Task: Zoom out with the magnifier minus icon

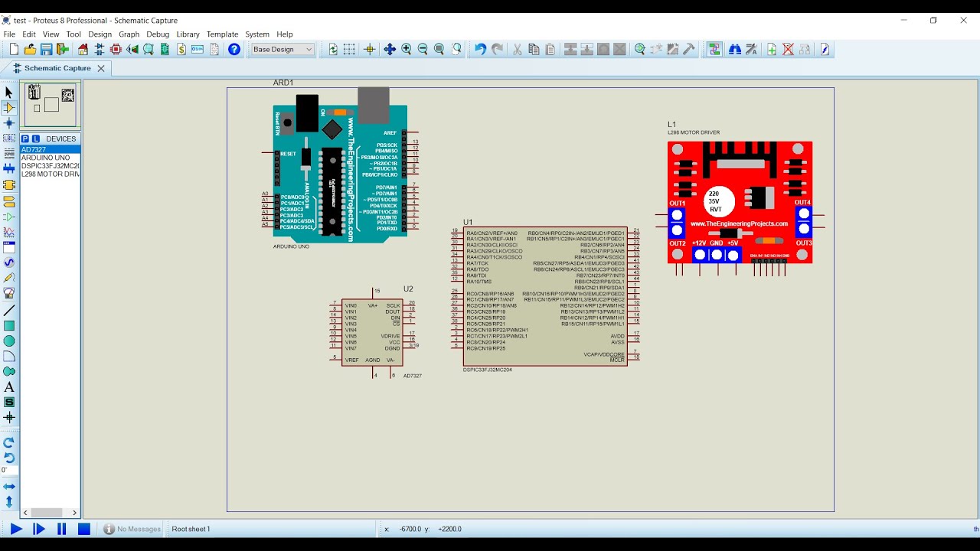Action: (423, 49)
